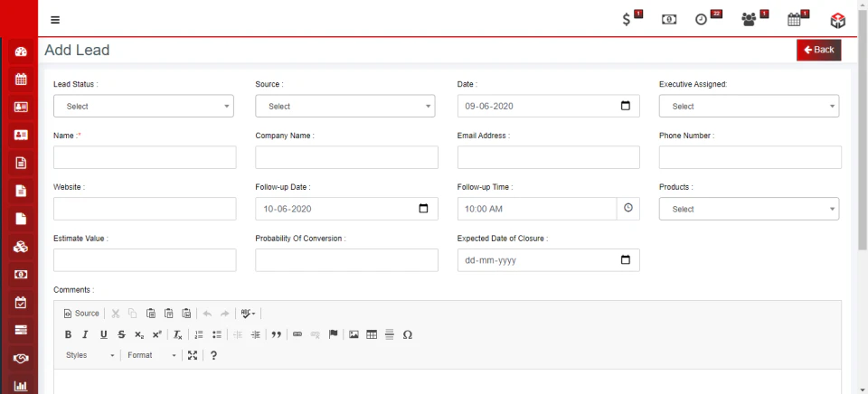Focus the Website input field
Viewport: 868px width, 394px height.
tap(145, 209)
